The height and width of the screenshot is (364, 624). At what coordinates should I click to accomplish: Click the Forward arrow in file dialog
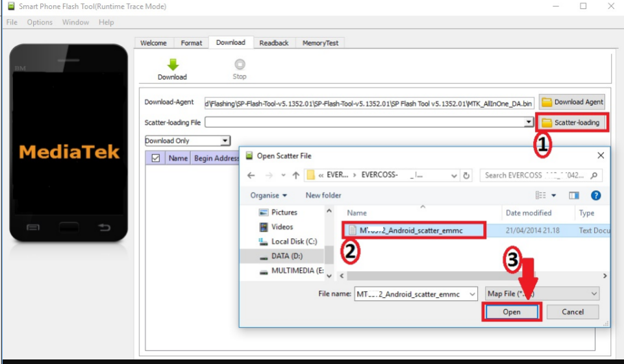click(269, 175)
